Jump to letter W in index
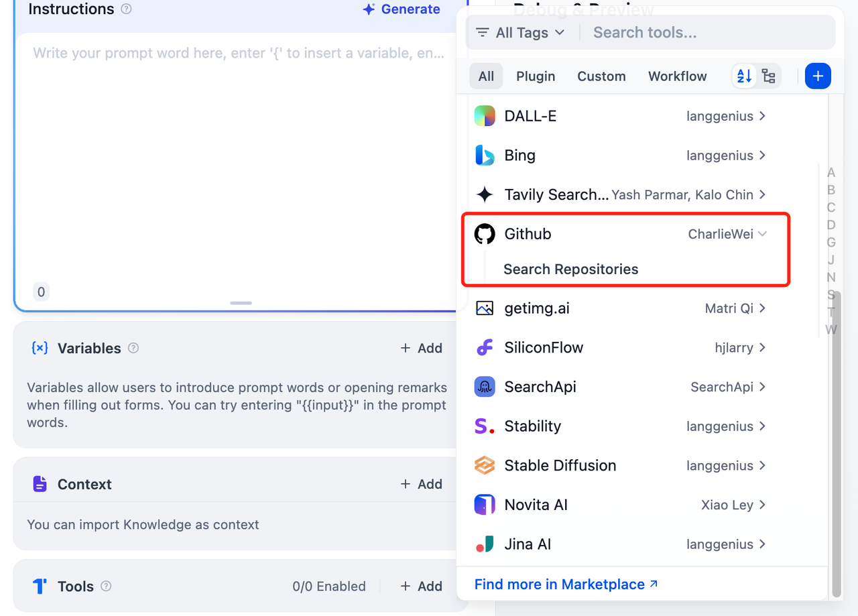This screenshot has width=858, height=616. [x=831, y=330]
